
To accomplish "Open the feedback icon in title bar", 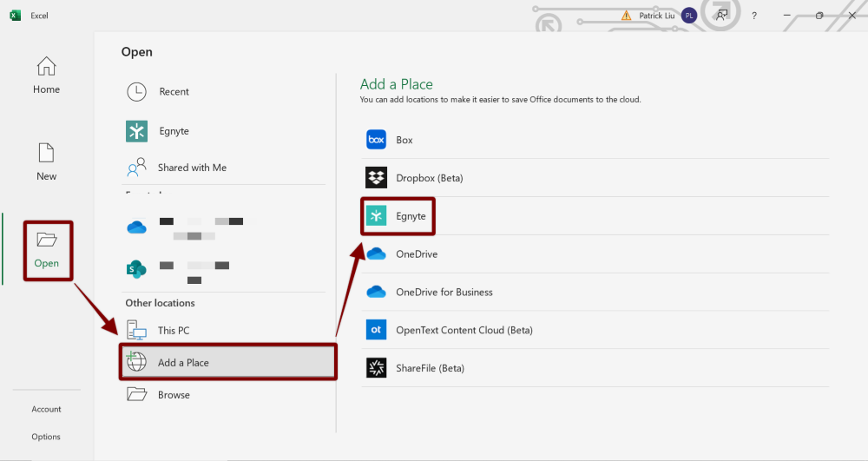I will (x=722, y=16).
